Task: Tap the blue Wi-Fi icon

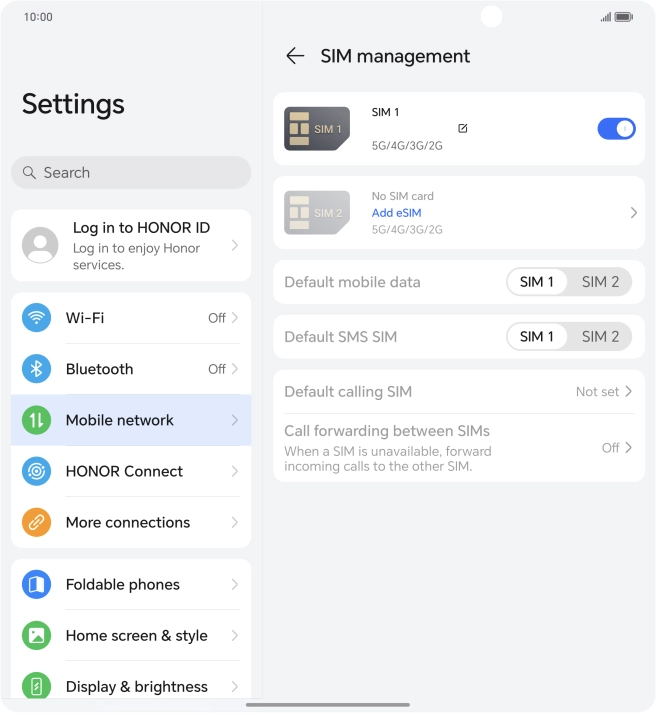Action: click(36, 317)
